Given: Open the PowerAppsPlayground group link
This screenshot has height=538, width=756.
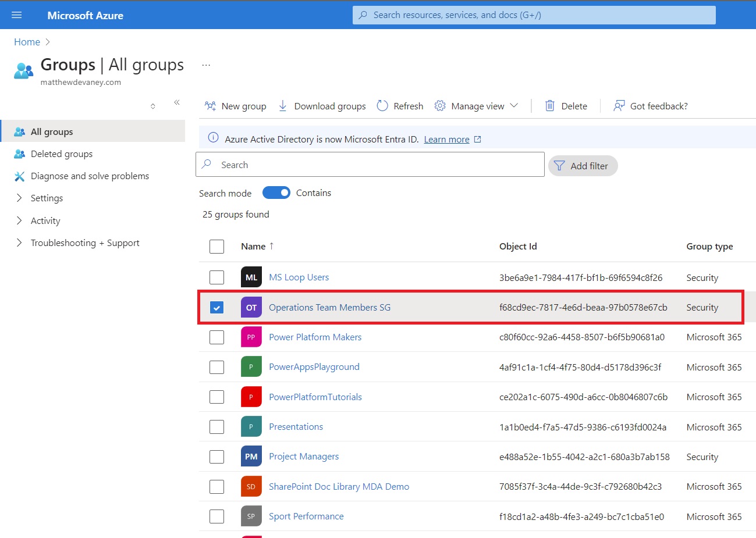Looking at the screenshot, I should point(314,366).
